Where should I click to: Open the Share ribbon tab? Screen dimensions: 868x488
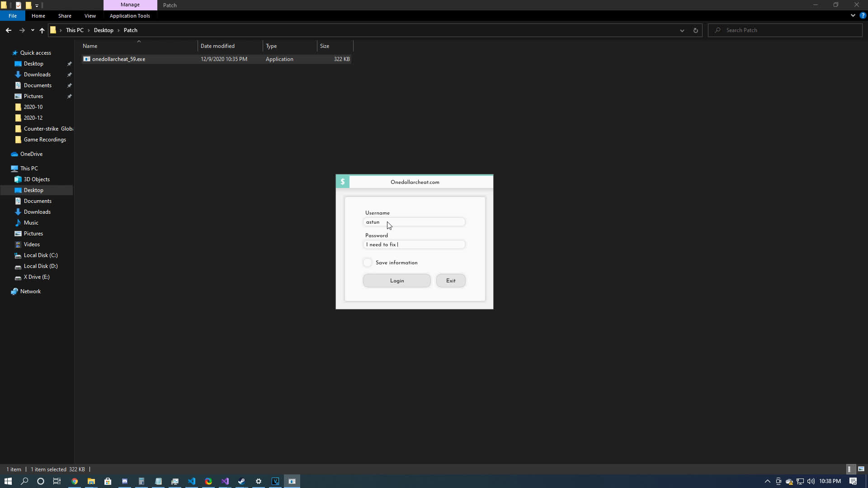[x=65, y=16]
